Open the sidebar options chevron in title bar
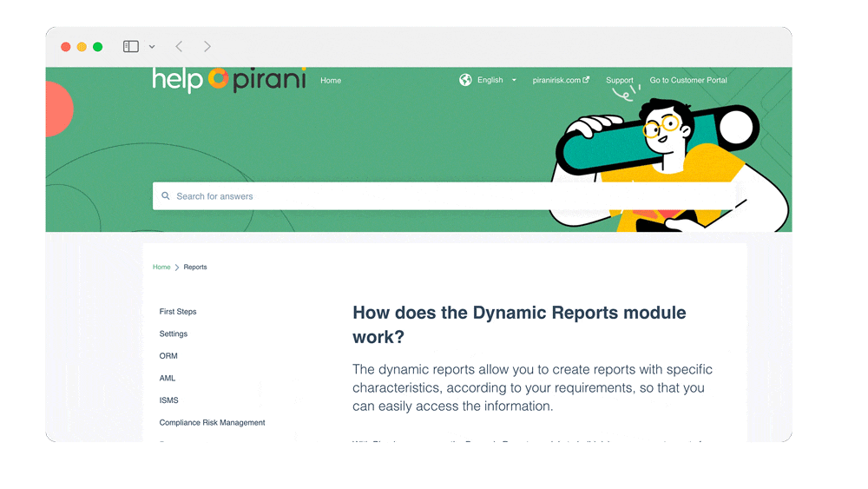The height and width of the screenshot is (489, 868). click(x=152, y=47)
